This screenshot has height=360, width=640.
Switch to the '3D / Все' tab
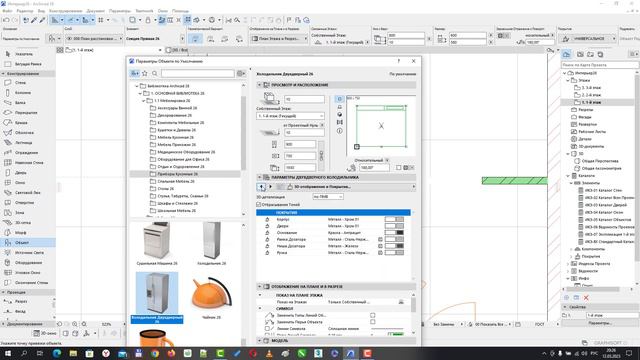(x=177, y=50)
